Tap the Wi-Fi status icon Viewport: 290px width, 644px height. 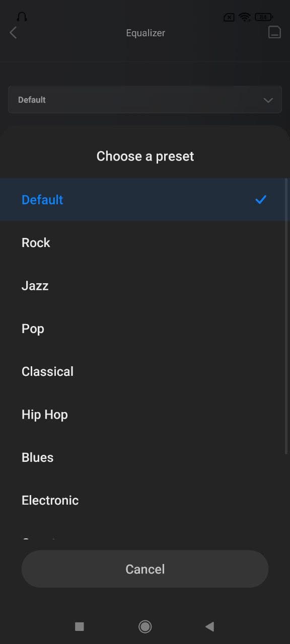[x=245, y=17]
